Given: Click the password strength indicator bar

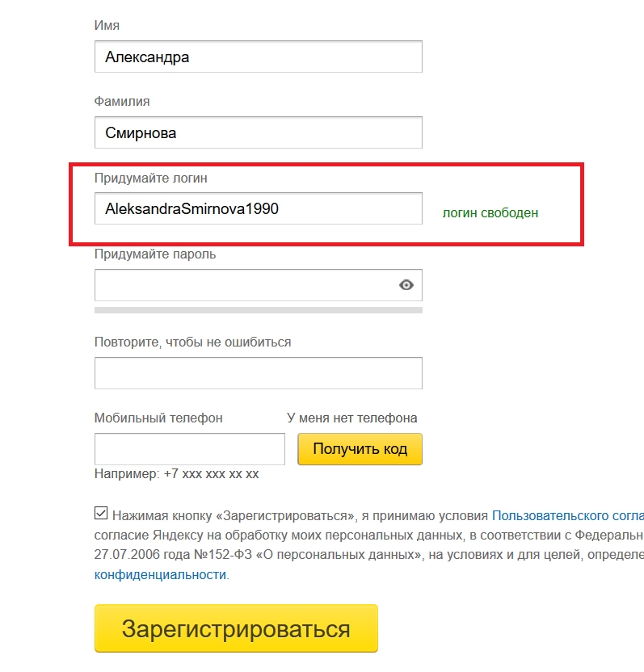Looking at the screenshot, I should point(259,310).
